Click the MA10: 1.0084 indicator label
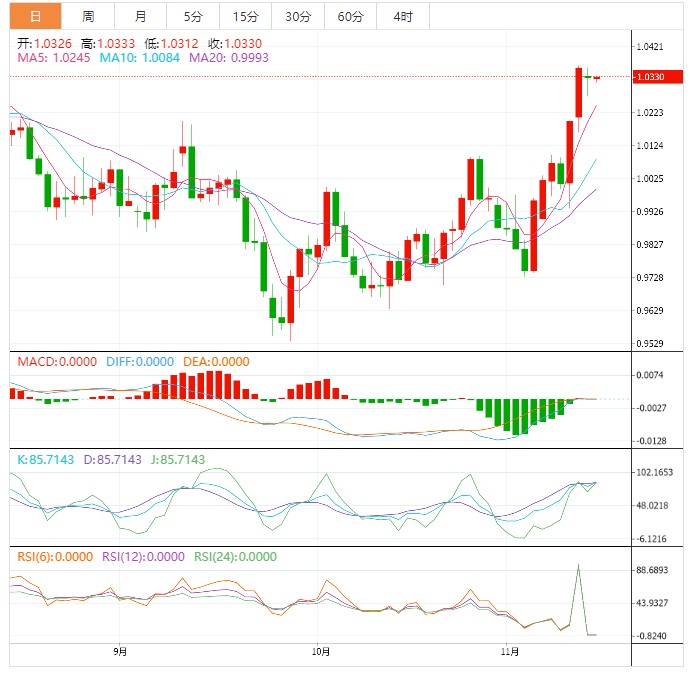Screen dimensions: 690x673 [x=139, y=58]
